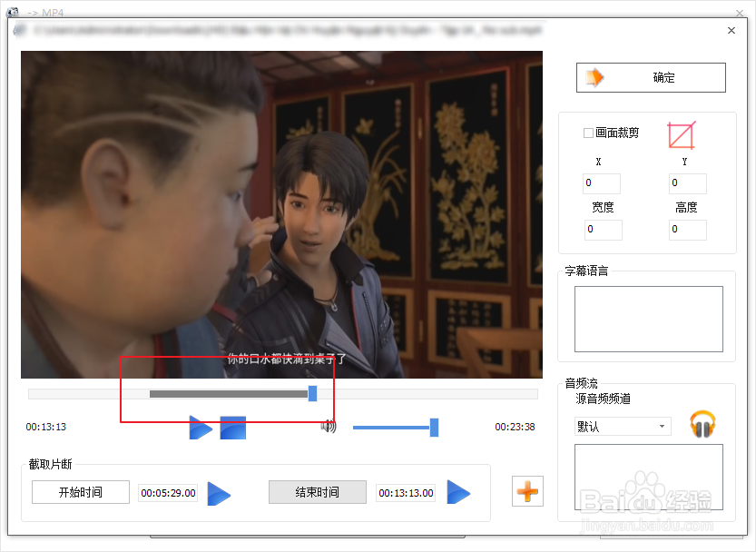Click the current time text 00:13:13
Image resolution: width=756 pixels, height=552 pixels.
click(45, 427)
